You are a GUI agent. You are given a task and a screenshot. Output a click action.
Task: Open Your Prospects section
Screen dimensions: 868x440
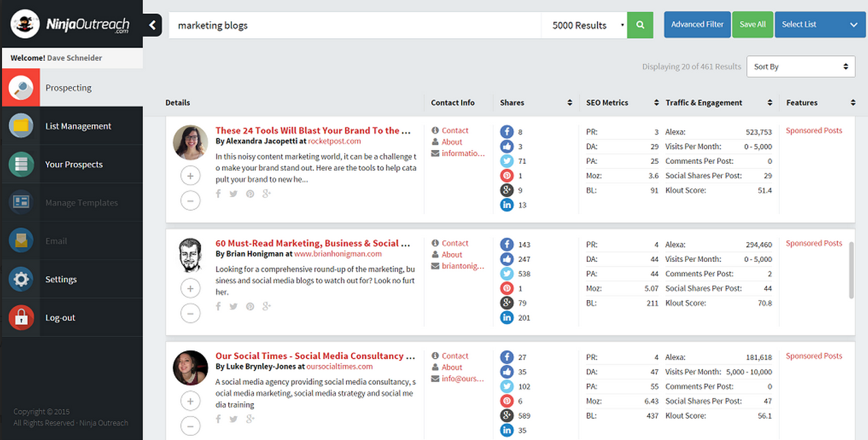tap(72, 164)
